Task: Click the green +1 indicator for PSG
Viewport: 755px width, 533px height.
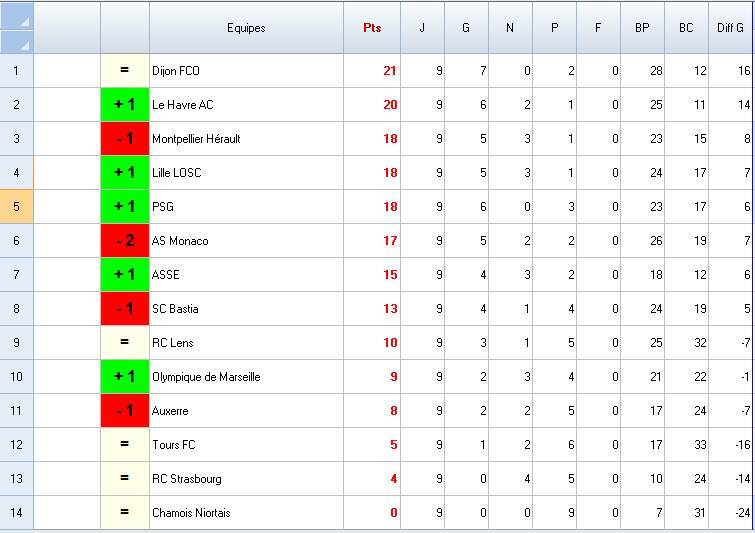Action: pos(125,207)
